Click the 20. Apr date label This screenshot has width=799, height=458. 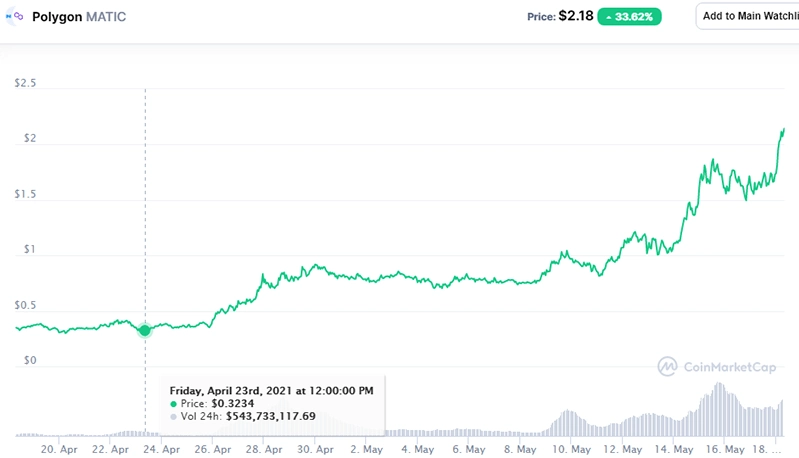point(59,449)
